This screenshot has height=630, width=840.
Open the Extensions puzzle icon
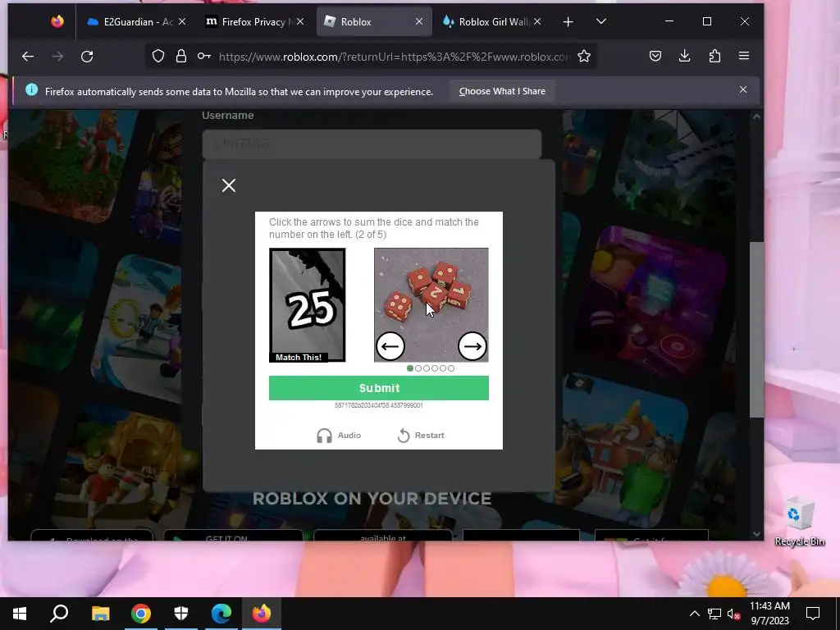point(714,56)
